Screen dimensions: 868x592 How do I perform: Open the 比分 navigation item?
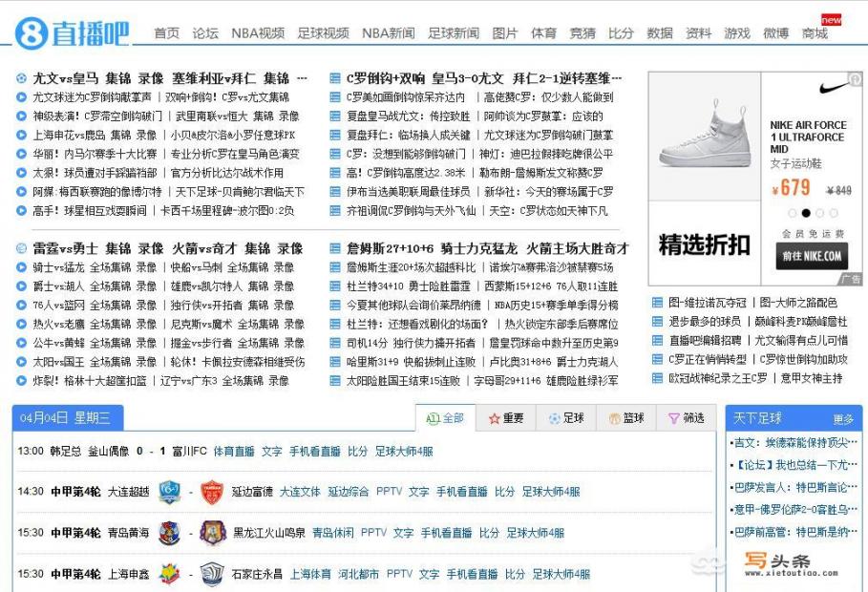coord(621,33)
